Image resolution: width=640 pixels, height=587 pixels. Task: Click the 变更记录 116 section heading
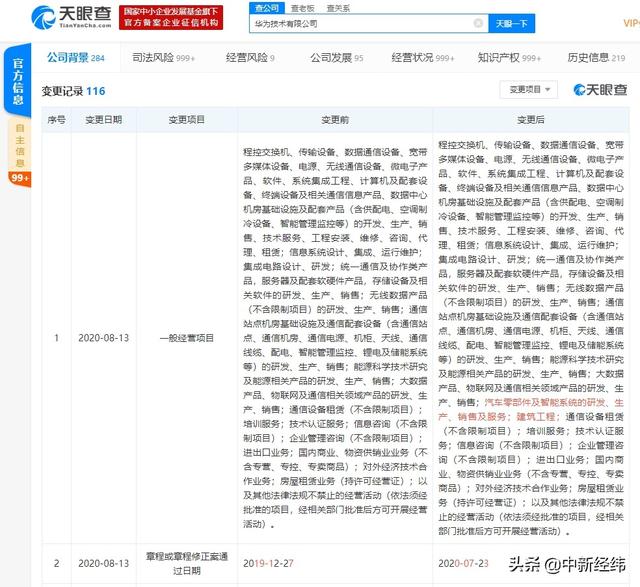click(x=73, y=91)
